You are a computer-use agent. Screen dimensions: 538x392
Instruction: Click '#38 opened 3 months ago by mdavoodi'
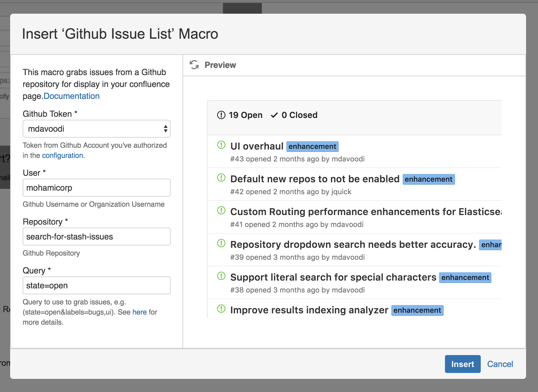click(x=297, y=290)
